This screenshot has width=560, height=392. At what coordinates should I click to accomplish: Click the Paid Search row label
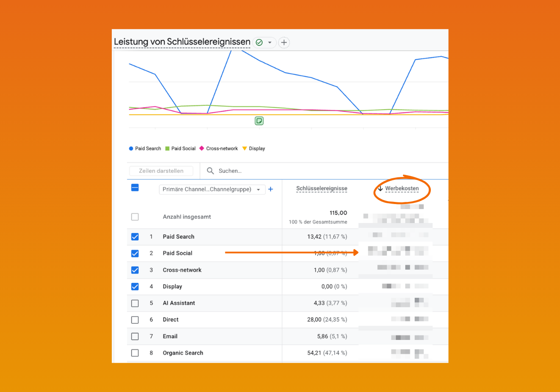coord(179,237)
